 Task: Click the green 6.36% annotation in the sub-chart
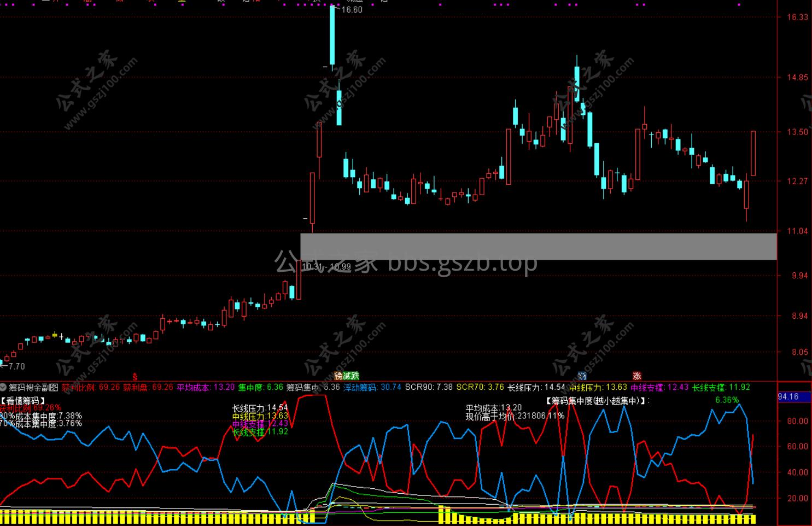tap(727, 400)
